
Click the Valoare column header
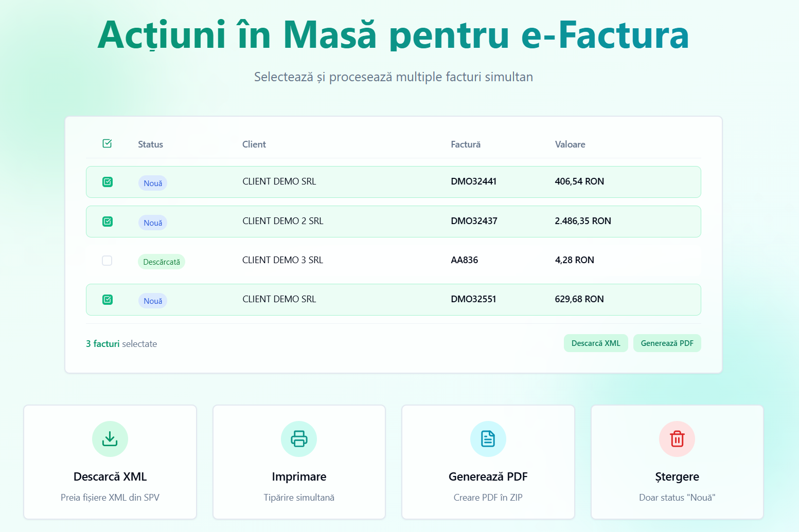click(570, 144)
